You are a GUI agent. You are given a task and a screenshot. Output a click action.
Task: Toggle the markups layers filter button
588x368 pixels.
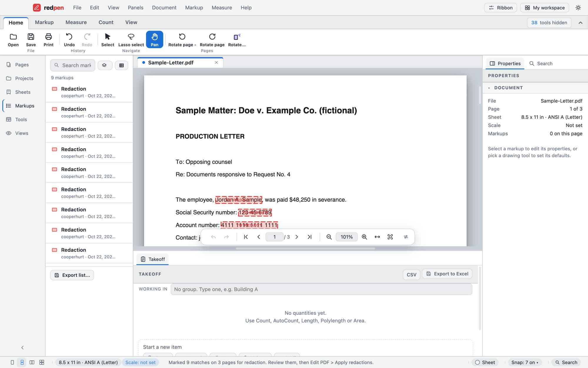(x=104, y=65)
